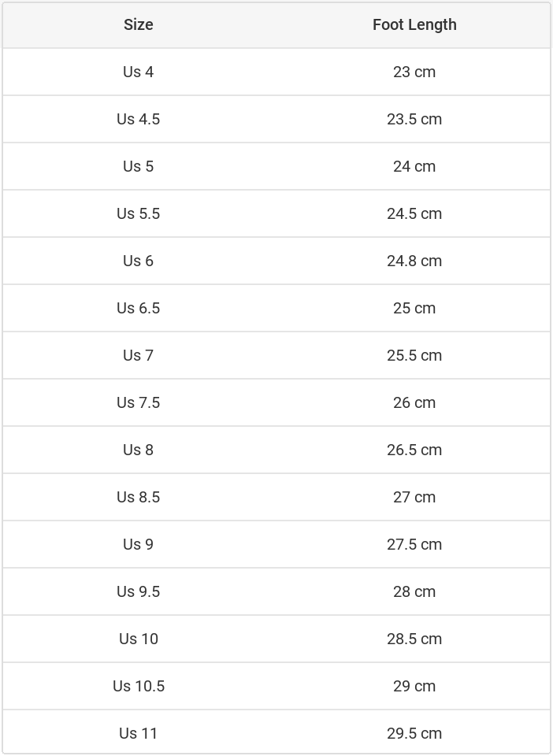Click the 25.5 cm cell
Screen dimensions: 553x756
(x=414, y=355)
